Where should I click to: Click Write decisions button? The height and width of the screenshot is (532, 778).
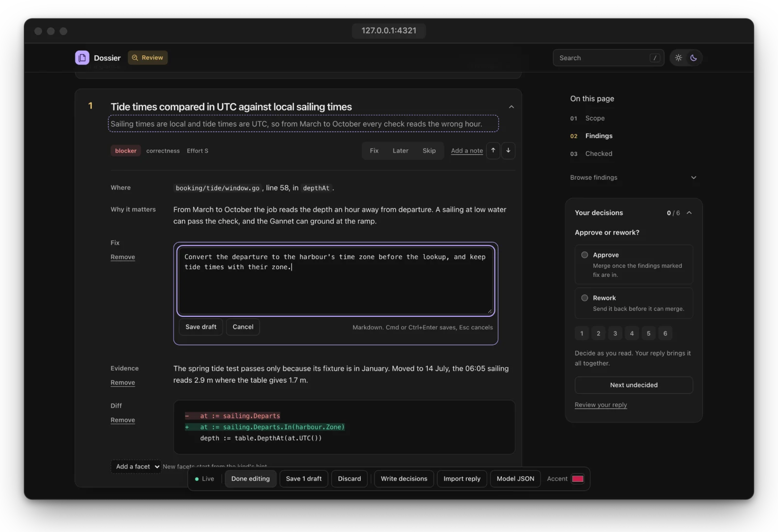(404, 479)
